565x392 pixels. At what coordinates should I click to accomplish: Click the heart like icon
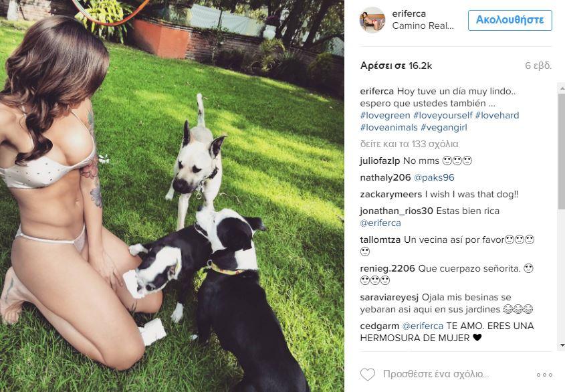pos(368,375)
